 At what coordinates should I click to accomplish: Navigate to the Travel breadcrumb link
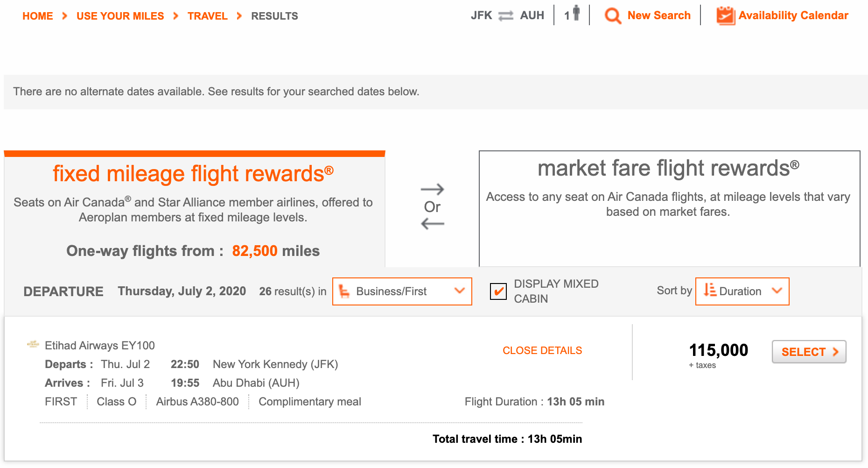tap(207, 16)
